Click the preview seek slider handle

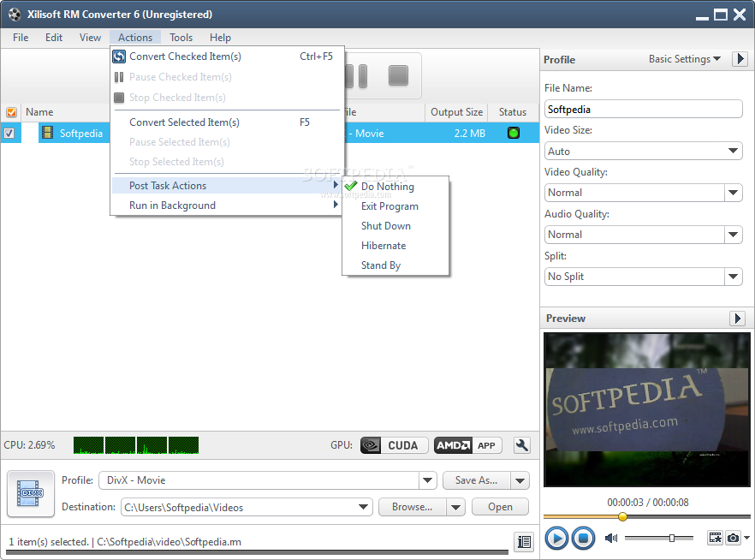click(x=622, y=516)
